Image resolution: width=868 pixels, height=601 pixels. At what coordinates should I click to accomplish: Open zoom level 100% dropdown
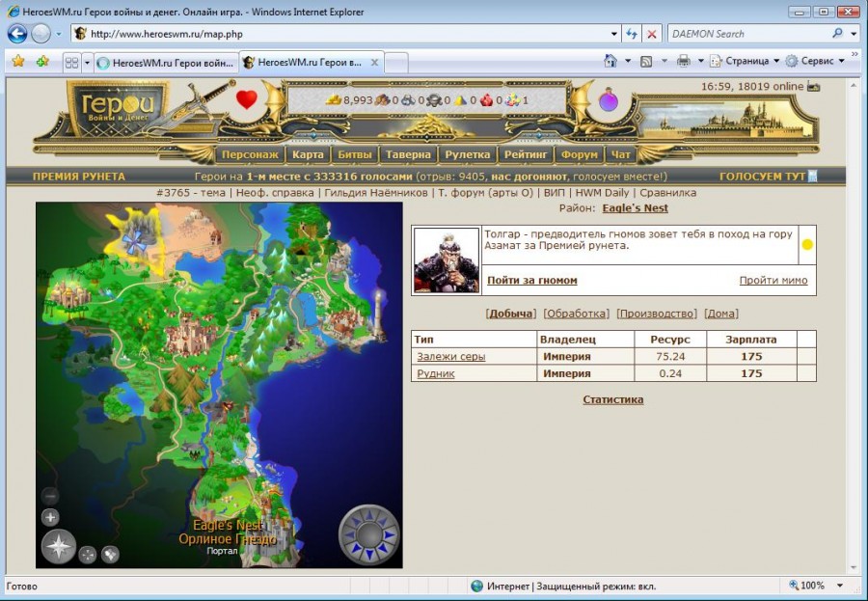click(x=840, y=586)
